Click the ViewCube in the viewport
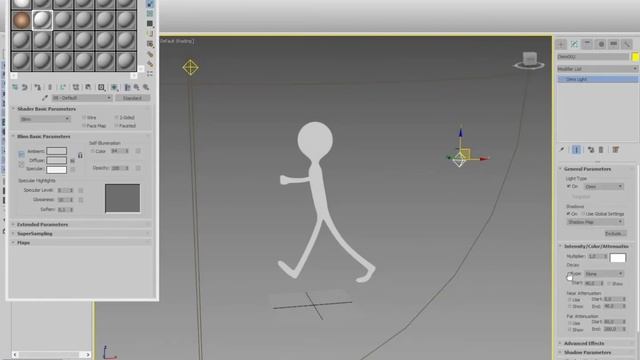The image size is (640, 360). pos(529,60)
